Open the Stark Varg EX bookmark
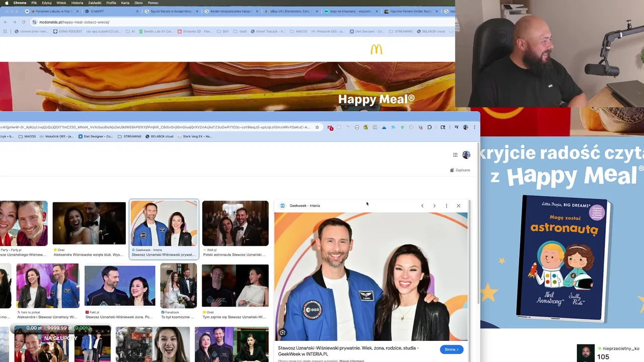This screenshot has width=644, height=362. (x=195, y=136)
